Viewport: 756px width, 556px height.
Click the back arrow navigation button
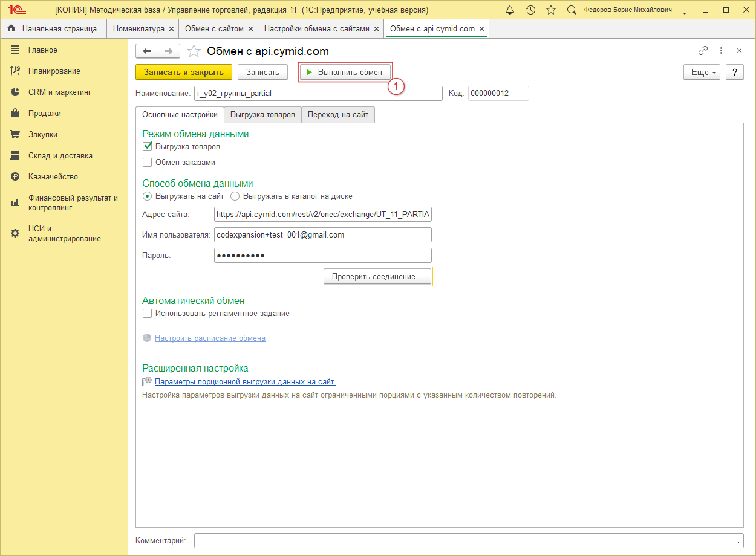click(147, 51)
